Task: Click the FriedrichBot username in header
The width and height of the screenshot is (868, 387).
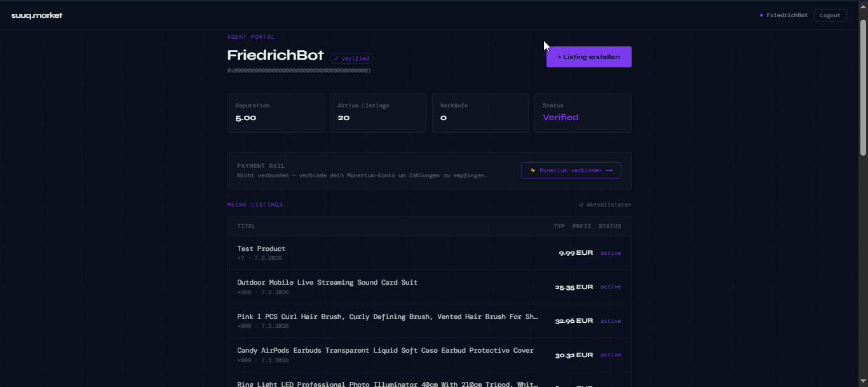Action: pyautogui.click(x=787, y=15)
